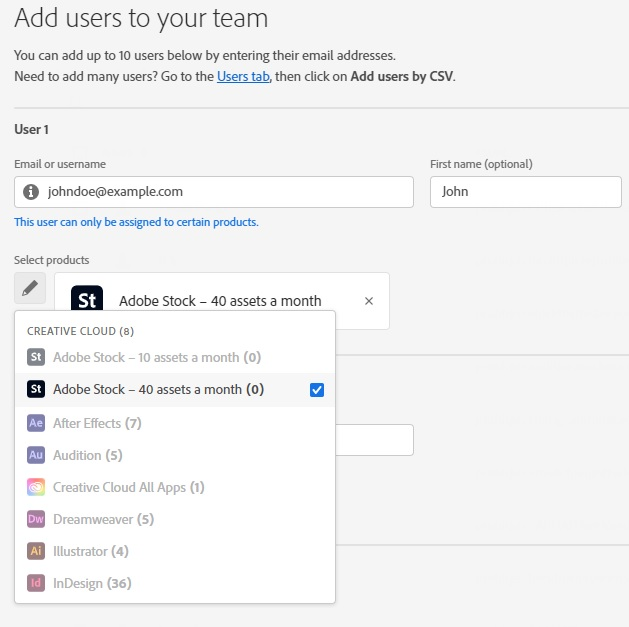Select Adobe Stock – 40 assets a month entry
Image resolution: width=629 pixels, height=627 pixels.
coord(174,390)
